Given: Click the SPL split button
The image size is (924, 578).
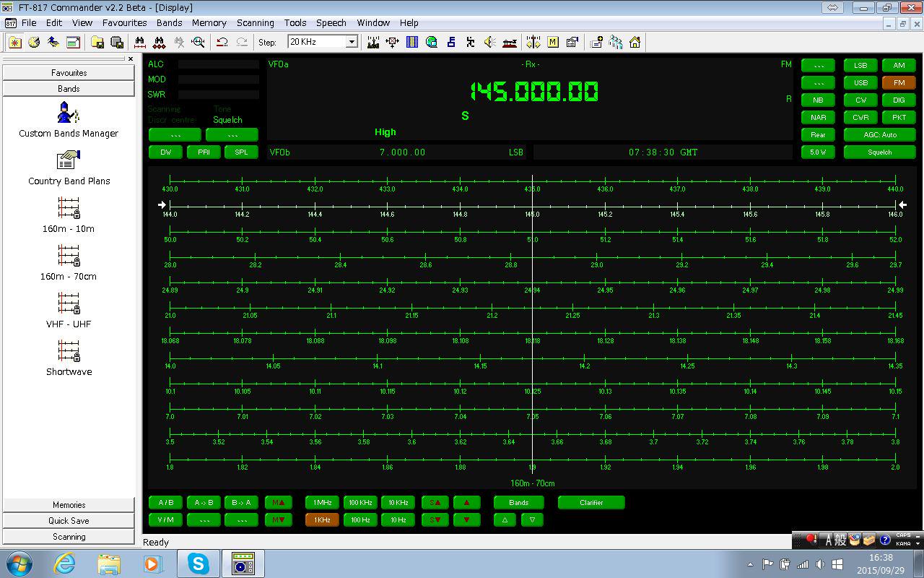Looking at the screenshot, I should (x=241, y=152).
